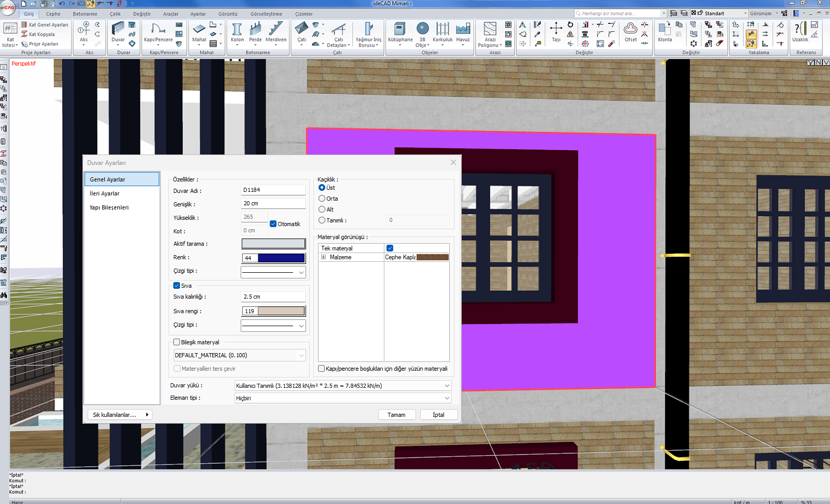Enable the Bileşik materyal checkbox
Screen dimensions: 830x504
(177, 342)
